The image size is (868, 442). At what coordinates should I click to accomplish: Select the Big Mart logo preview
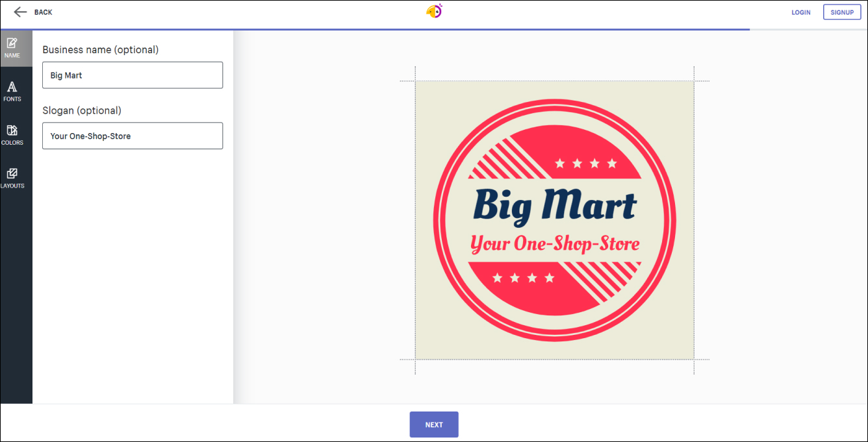[555, 220]
